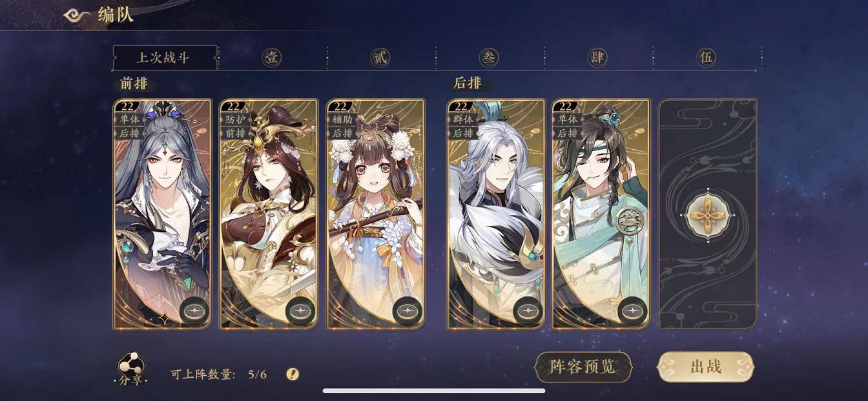Image resolution: width=868 pixels, height=401 pixels.
Task: Tap the swap icon on the headband 单体 card
Action: (632, 311)
